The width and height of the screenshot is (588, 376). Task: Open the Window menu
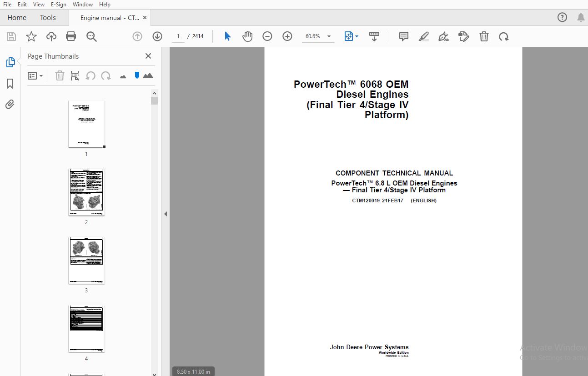coord(83,4)
